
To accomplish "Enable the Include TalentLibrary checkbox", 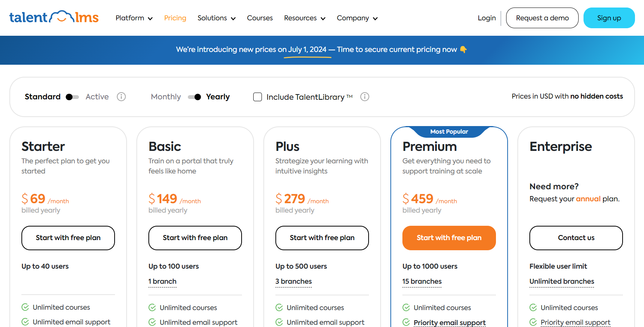I will (x=257, y=97).
